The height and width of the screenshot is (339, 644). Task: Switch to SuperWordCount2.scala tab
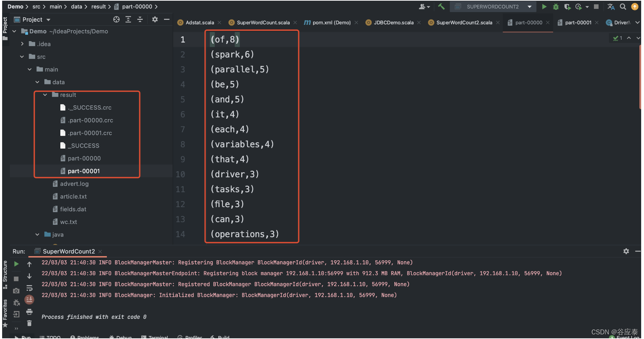point(464,23)
